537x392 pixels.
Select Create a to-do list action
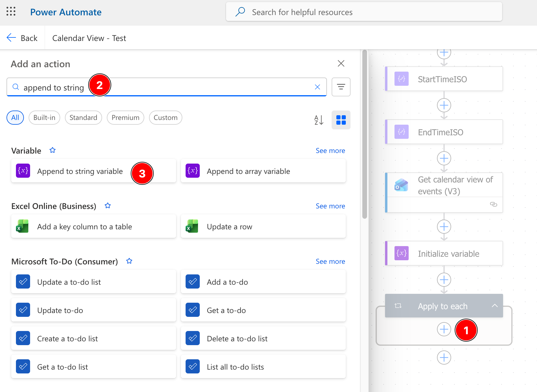pos(94,338)
